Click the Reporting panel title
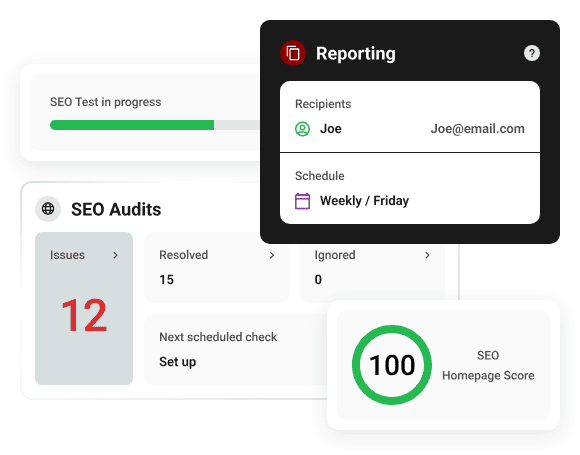 (x=355, y=54)
